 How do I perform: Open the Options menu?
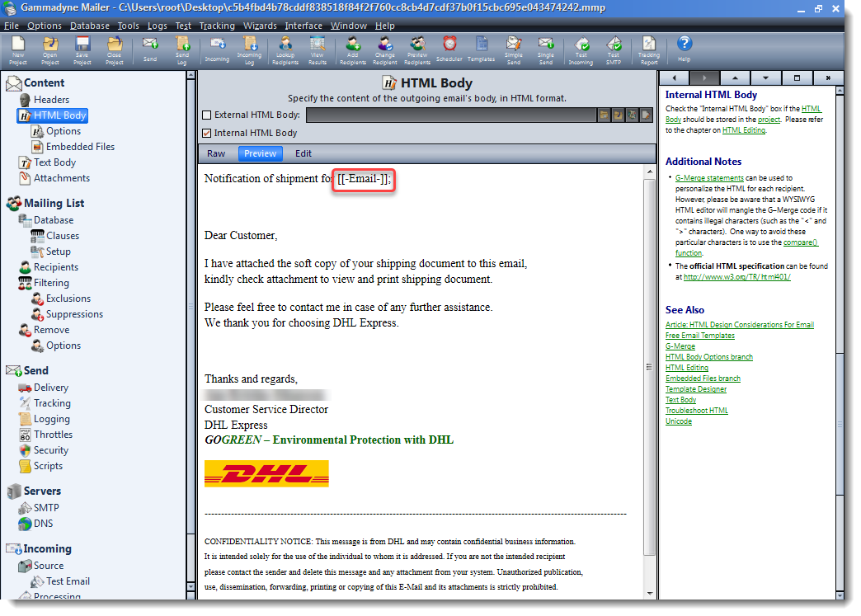[x=45, y=26]
